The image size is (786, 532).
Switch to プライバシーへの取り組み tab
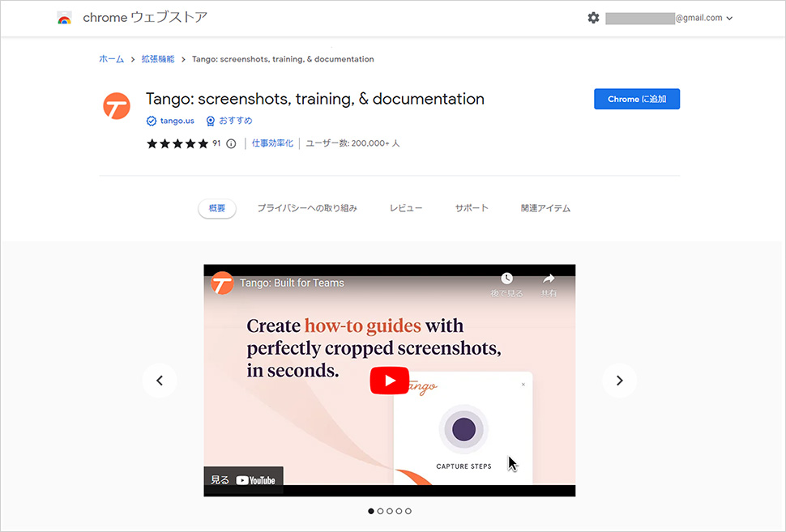point(307,208)
